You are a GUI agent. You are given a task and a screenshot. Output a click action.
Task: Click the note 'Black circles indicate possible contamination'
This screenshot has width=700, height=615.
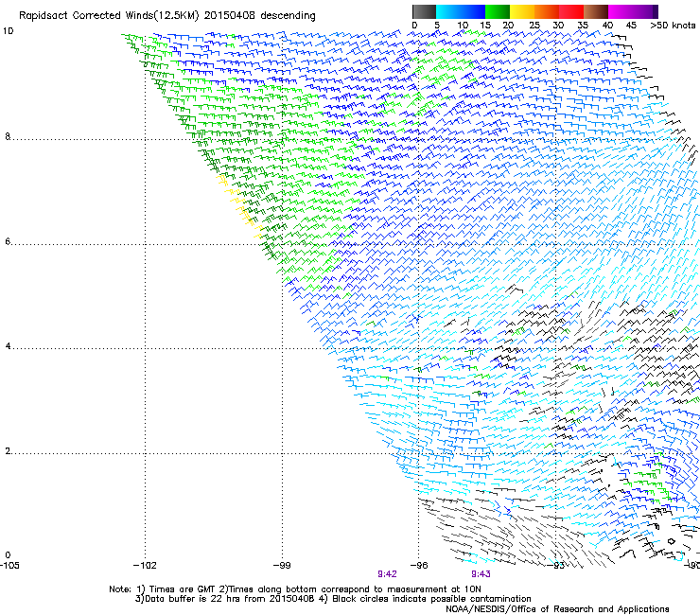(x=431, y=599)
